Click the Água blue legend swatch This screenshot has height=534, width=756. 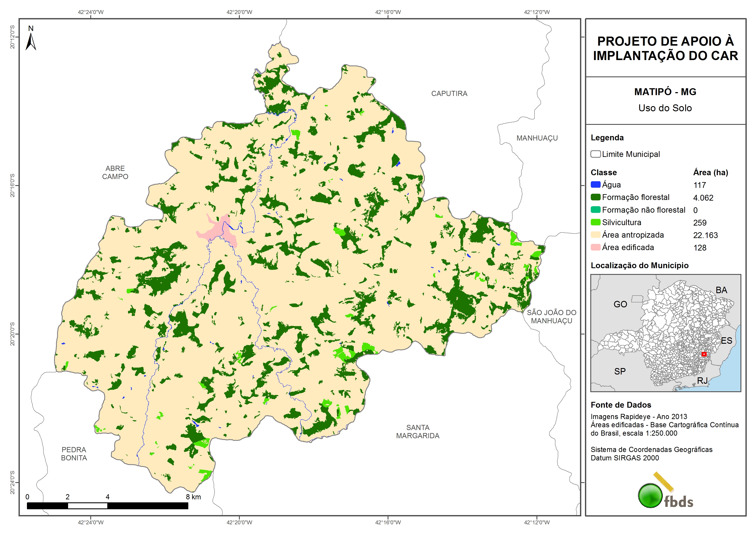pos(595,185)
